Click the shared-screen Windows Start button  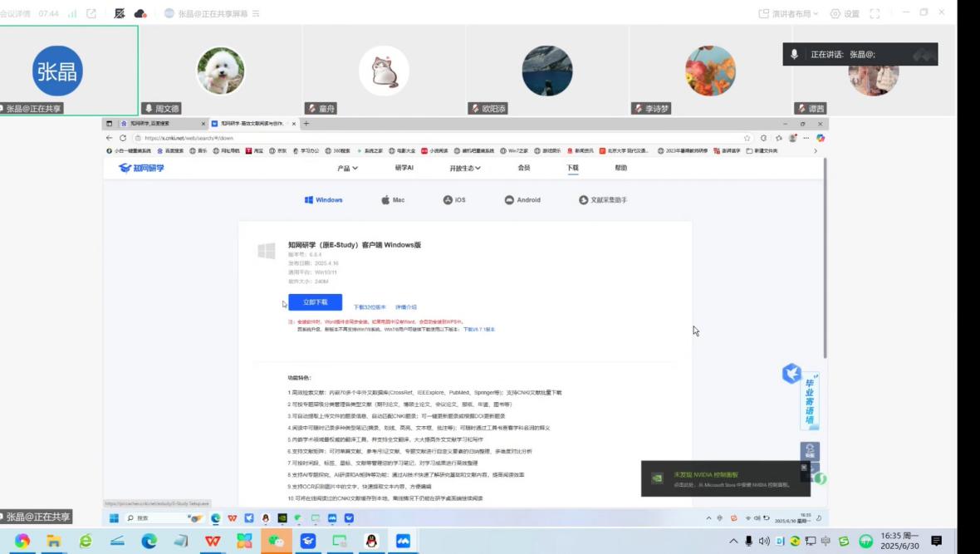point(114,517)
